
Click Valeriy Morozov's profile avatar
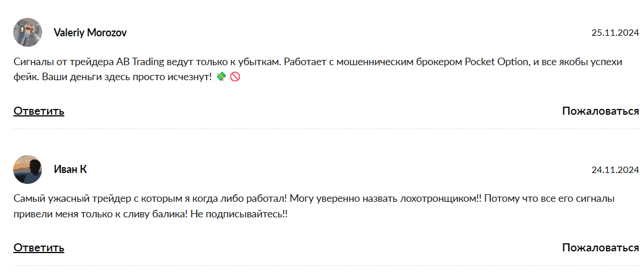coord(28,32)
